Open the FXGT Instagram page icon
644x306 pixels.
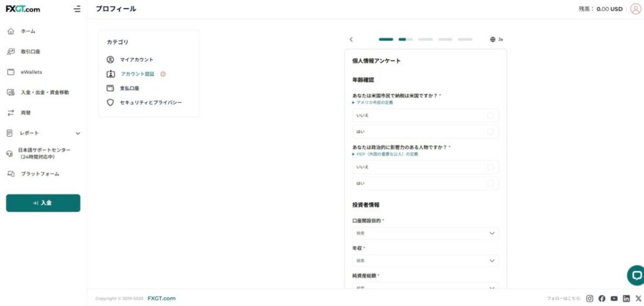click(590, 298)
